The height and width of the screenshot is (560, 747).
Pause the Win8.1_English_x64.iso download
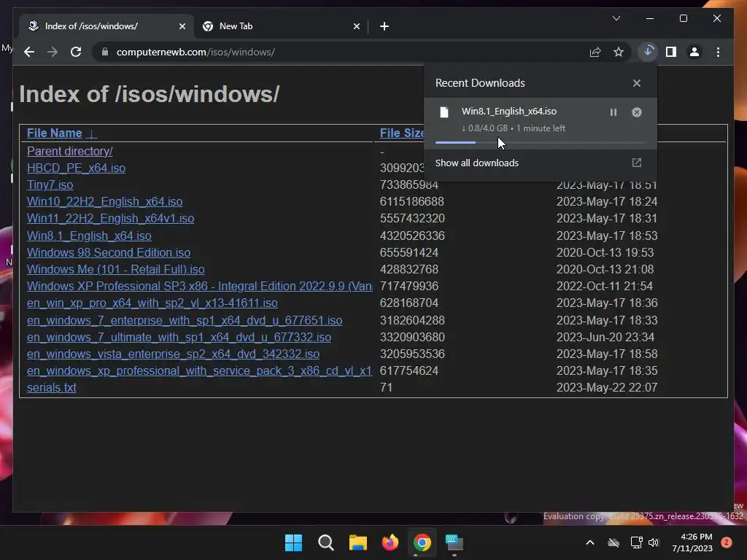613,112
